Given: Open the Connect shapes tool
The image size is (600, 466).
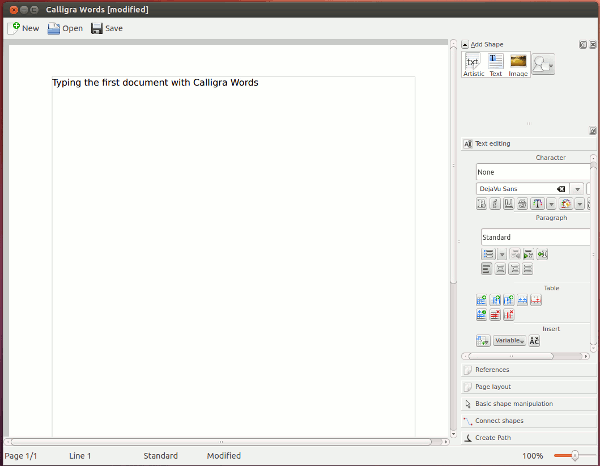Looking at the screenshot, I should click(x=529, y=421).
